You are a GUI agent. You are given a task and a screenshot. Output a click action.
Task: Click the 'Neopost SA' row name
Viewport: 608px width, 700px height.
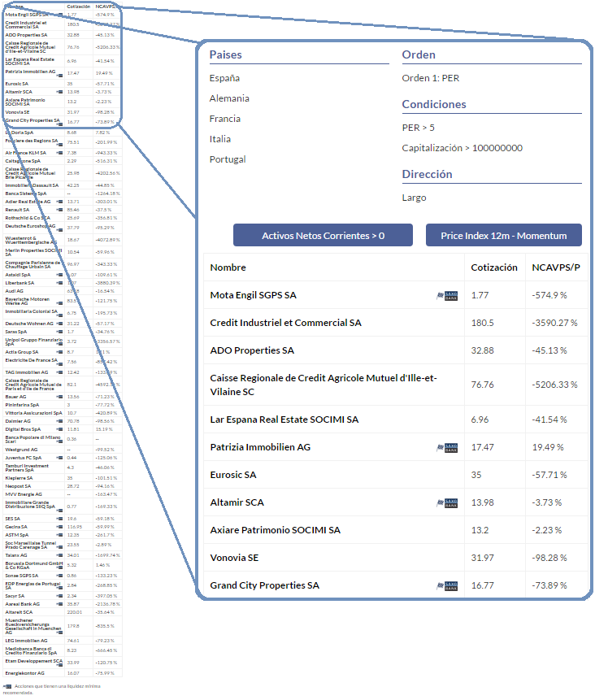[x=18, y=486]
